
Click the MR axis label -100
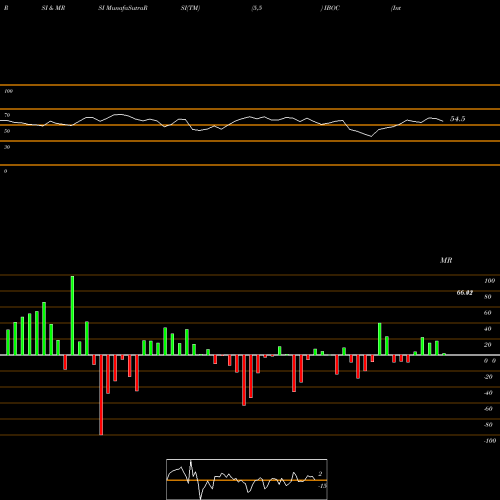pyautogui.click(x=490, y=441)
